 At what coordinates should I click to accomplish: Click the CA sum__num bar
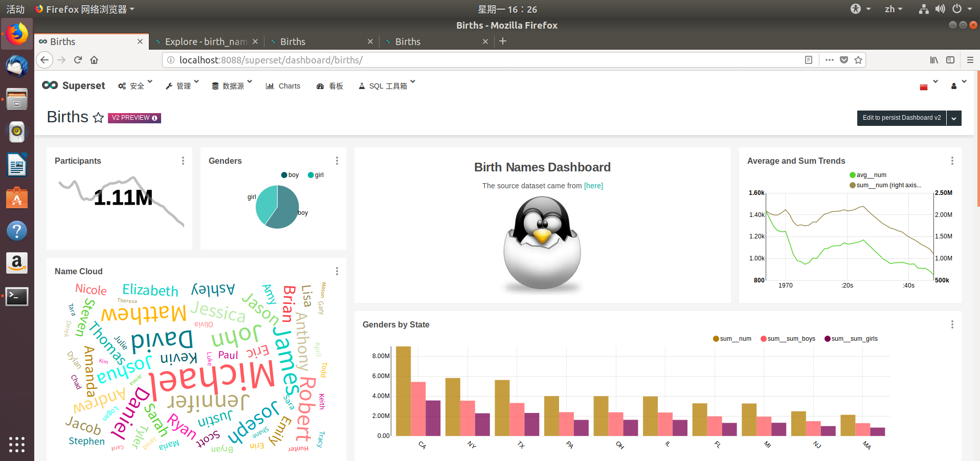tap(404, 391)
